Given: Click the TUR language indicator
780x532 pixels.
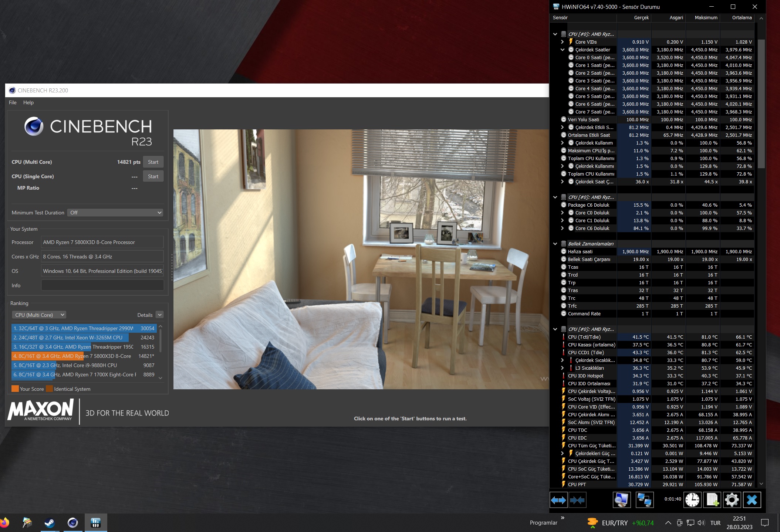Looking at the screenshot, I should [715, 523].
